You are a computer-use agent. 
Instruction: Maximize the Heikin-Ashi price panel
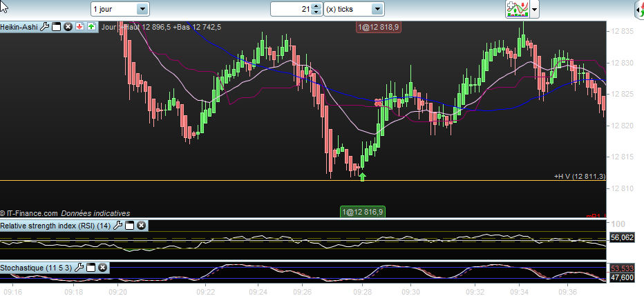coord(56,27)
